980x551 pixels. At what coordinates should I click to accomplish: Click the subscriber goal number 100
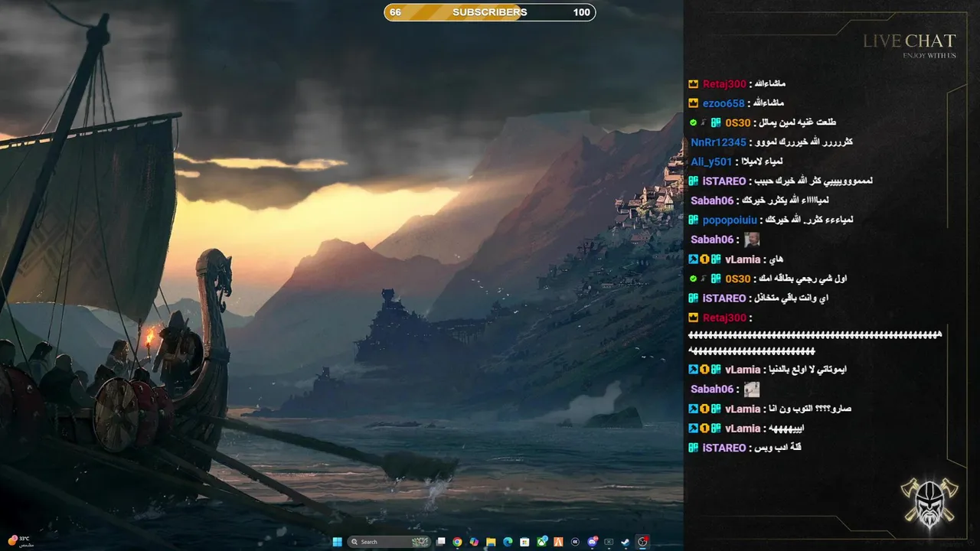(x=581, y=12)
